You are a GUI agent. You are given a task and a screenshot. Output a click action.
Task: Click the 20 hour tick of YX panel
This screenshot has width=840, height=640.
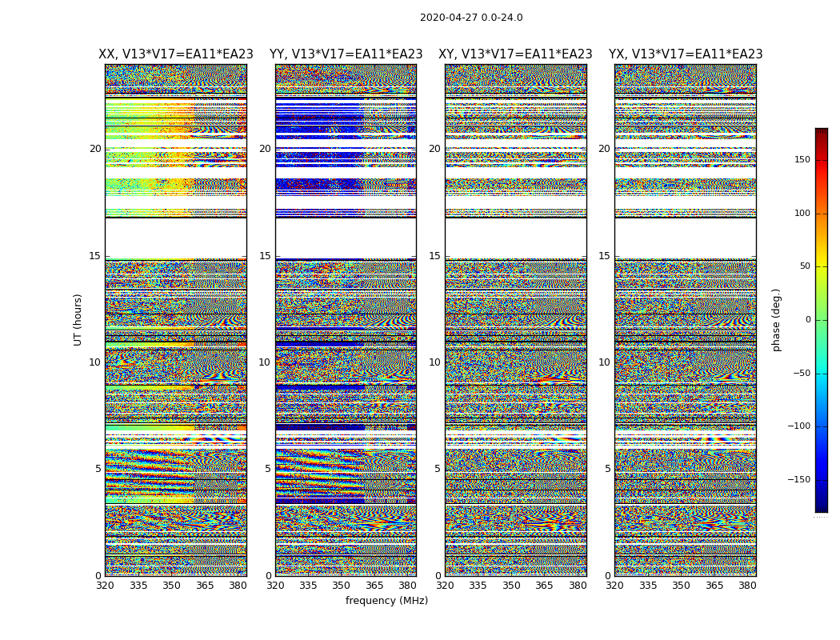click(x=605, y=149)
